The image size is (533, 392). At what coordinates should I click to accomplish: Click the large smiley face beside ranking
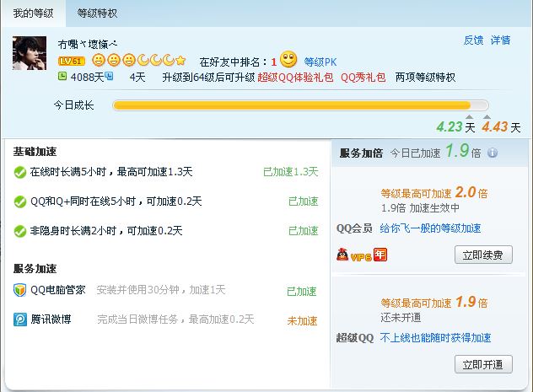[288, 59]
